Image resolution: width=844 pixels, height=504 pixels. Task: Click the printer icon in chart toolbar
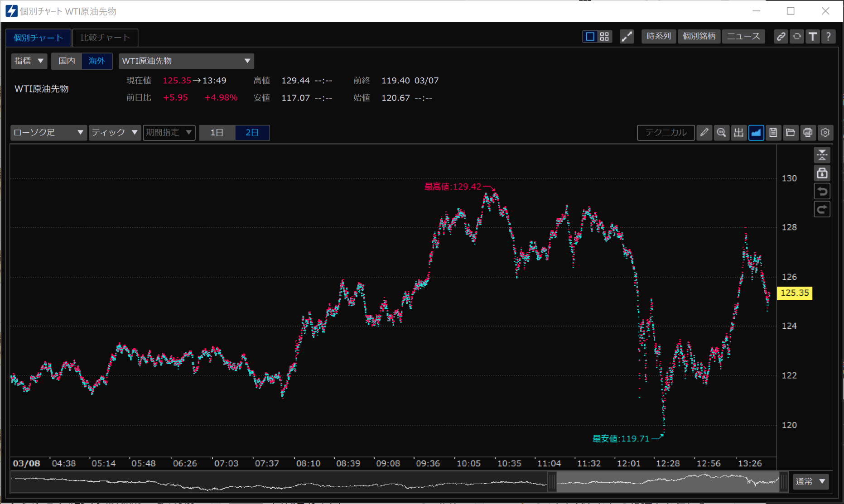click(808, 133)
